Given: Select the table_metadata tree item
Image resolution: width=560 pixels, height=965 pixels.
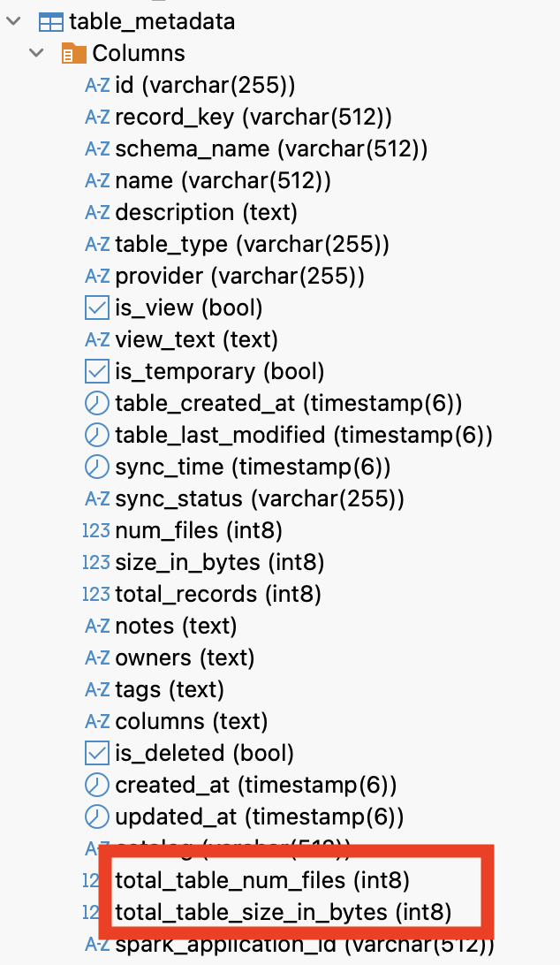Looking at the screenshot, I should [150, 21].
